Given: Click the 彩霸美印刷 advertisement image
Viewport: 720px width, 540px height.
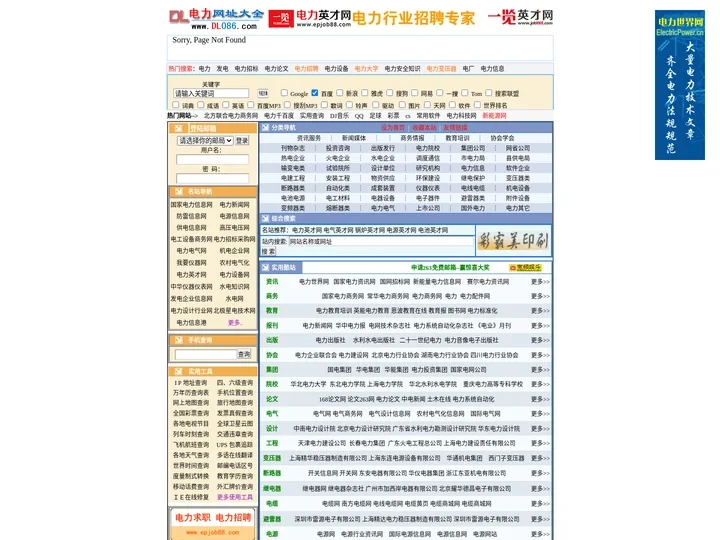Looking at the screenshot, I should (513, 240).
